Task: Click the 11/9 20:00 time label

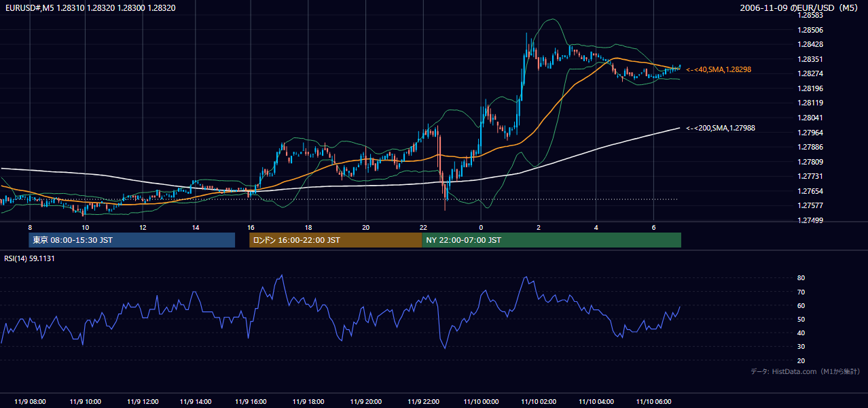Action: [x=367, y=401]
